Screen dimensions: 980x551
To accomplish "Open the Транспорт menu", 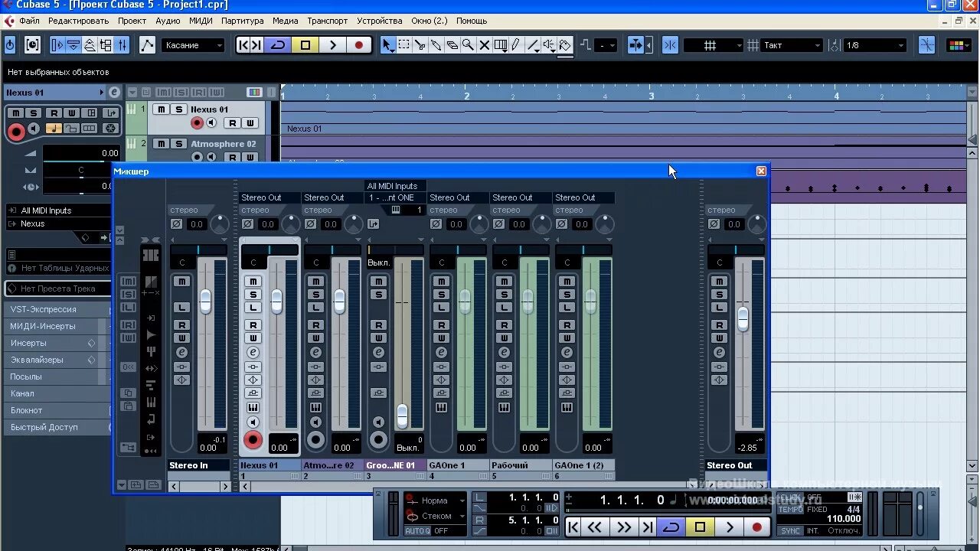I will point(327,21).
